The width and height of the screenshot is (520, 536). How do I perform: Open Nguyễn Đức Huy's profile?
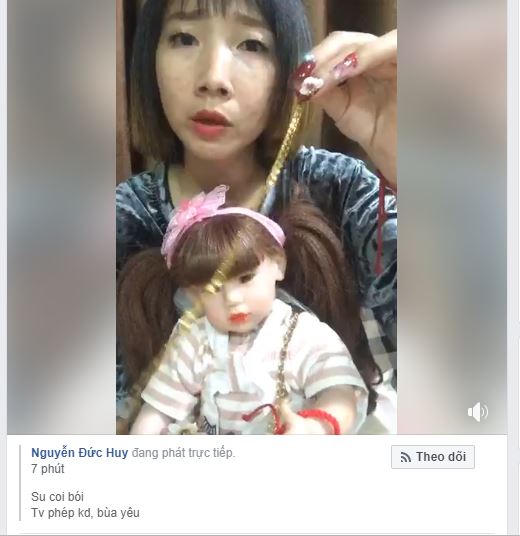(79, 453)
